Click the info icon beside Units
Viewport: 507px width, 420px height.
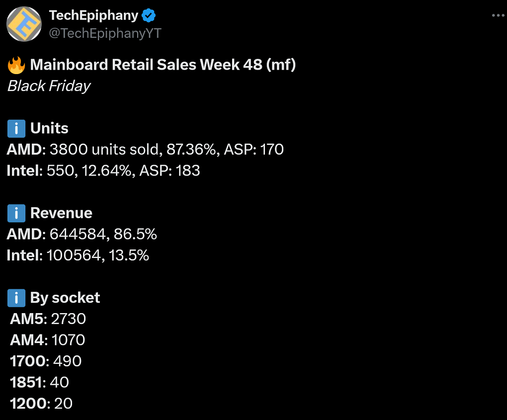pyautogui.click(x=16, y=129)
